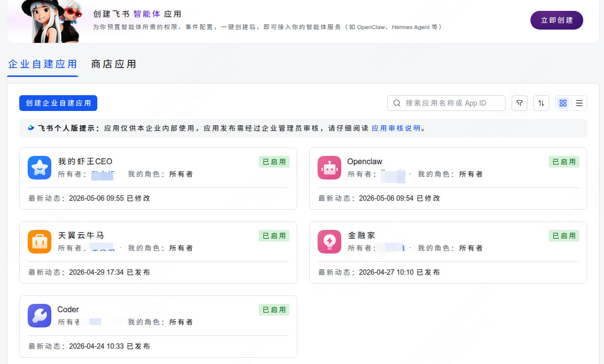Image resolution: width=604 pixels, height=364 pixels.
Task: Click the 2026-05-06 09:55 已修改 status
Action: [x=110, y=198]
